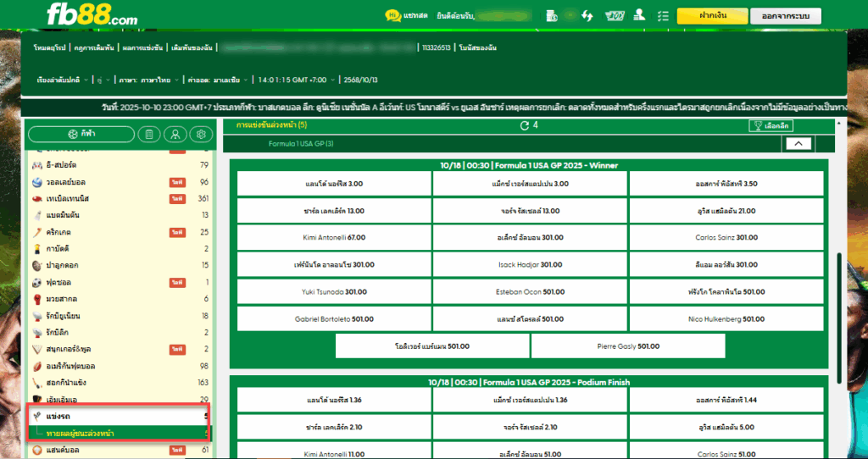Open the คู่ dropdown
This screenshot has height=459, width=868.
coord(103,80)
